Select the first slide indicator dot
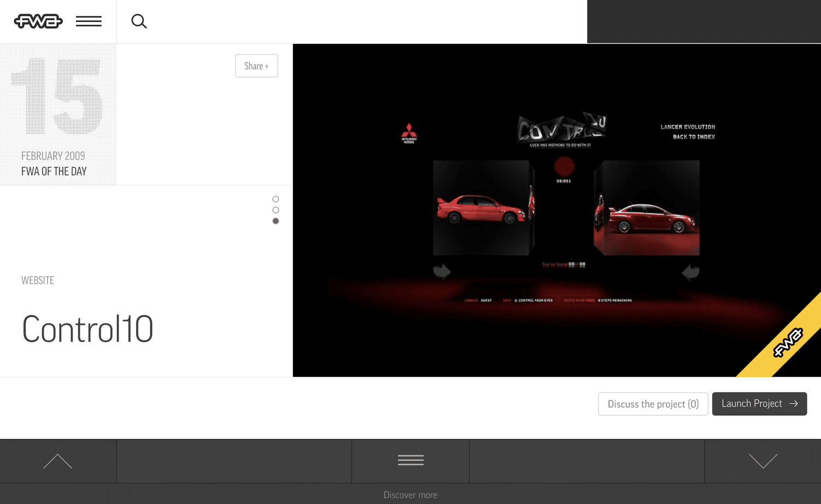Screen dimensions: 821x504 point(276,199)
